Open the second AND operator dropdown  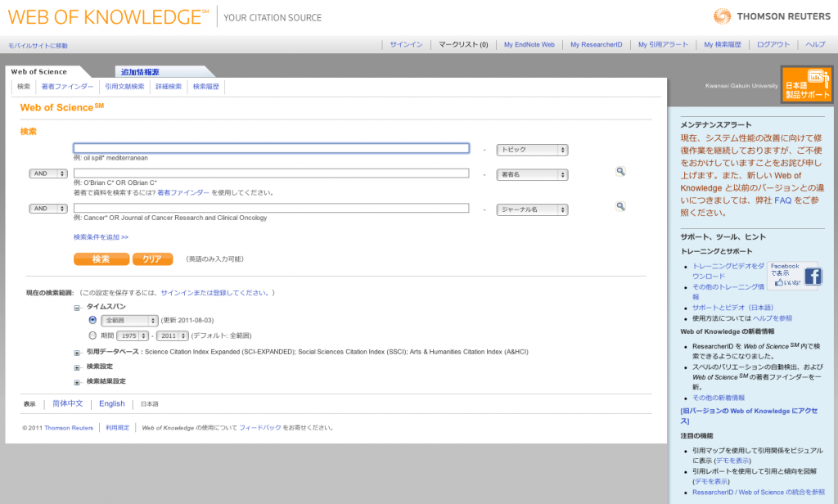(48, 209)
